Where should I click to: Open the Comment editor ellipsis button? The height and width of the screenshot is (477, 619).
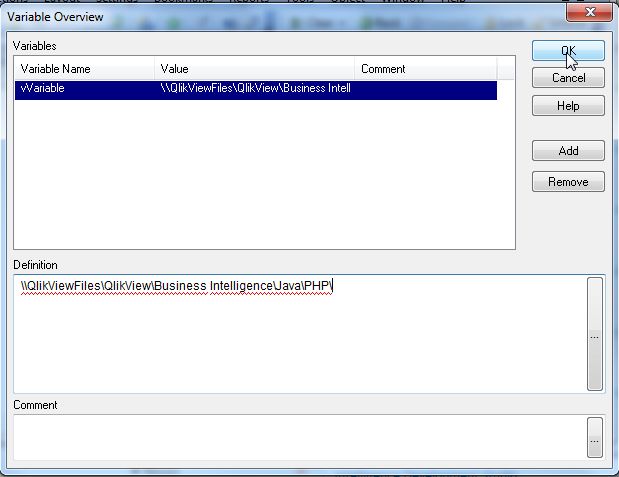(595, 438)
